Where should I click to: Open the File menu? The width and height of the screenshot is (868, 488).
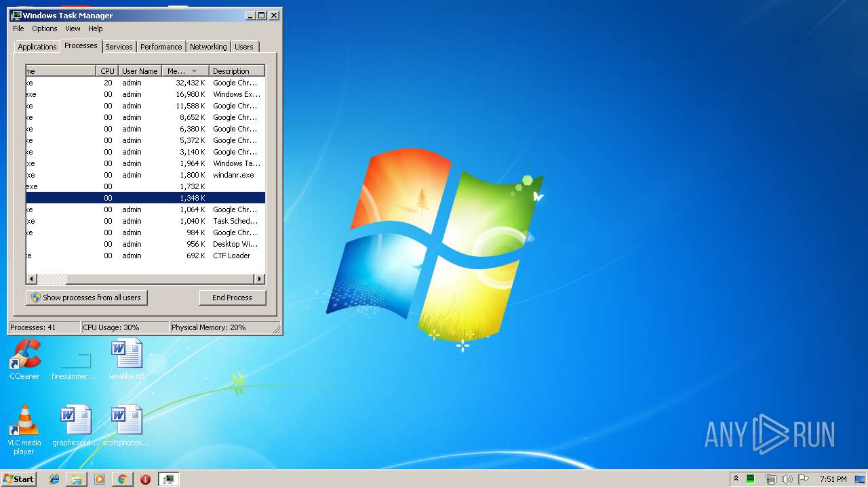(18, 28)
